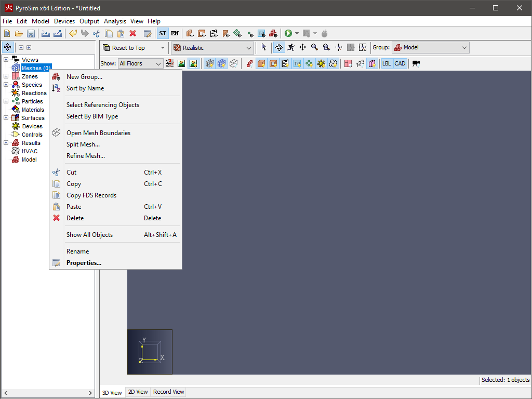532x399 pixels.
Task: Expand the Particles tree node
Action: (6, 101)
